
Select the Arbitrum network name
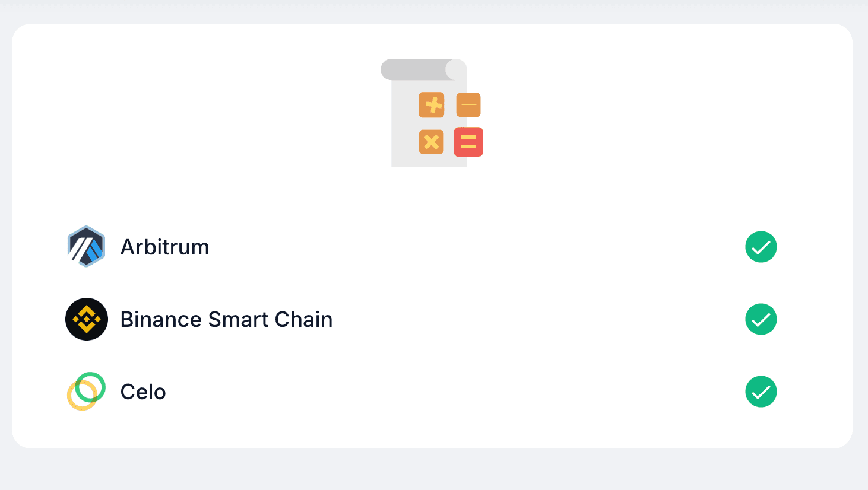pos(165,247)
